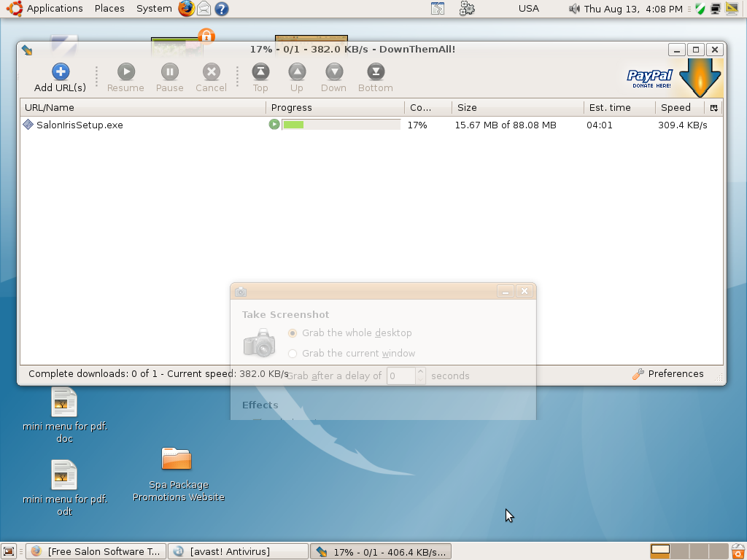Click the gears icon in the top panel
Viewport: 747px width, 560px height.
point(467,9)
